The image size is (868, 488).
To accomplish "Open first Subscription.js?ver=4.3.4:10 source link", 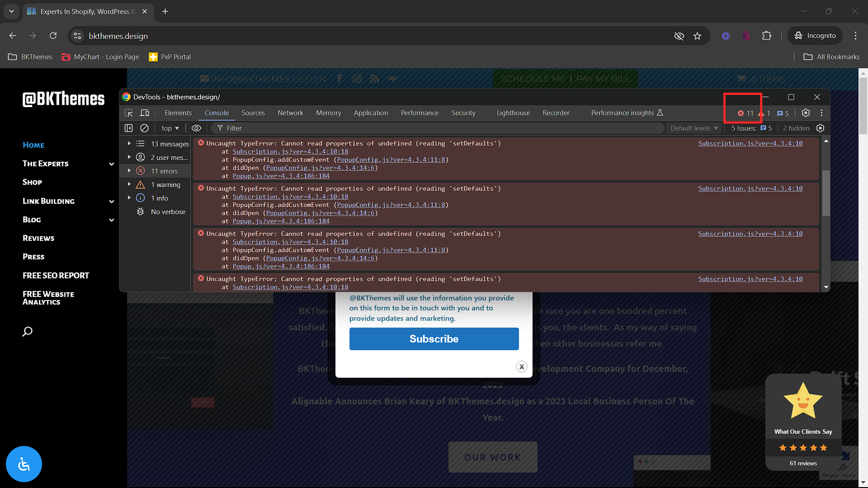I will click(750, 143).
